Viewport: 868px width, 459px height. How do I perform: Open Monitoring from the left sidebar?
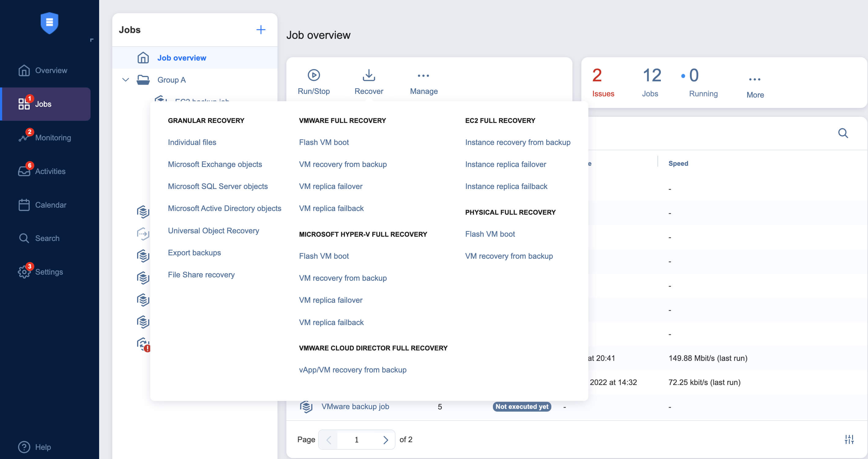[x=53, y=137]
